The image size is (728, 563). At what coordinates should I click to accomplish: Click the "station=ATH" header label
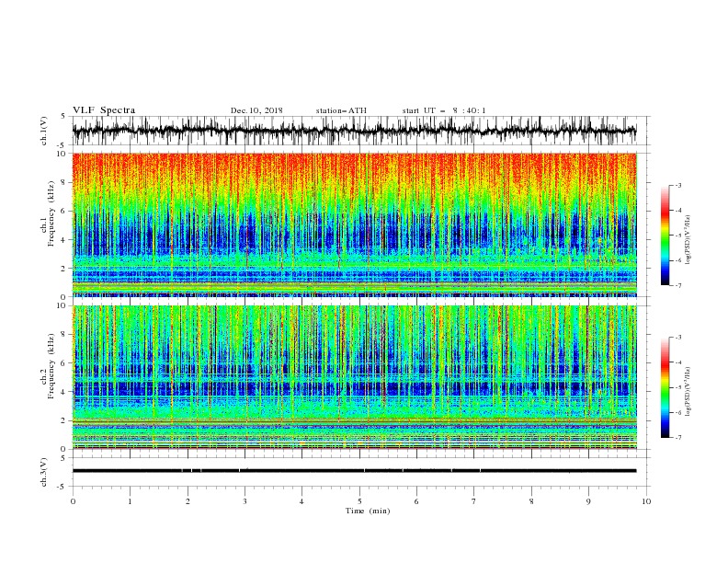341,110
